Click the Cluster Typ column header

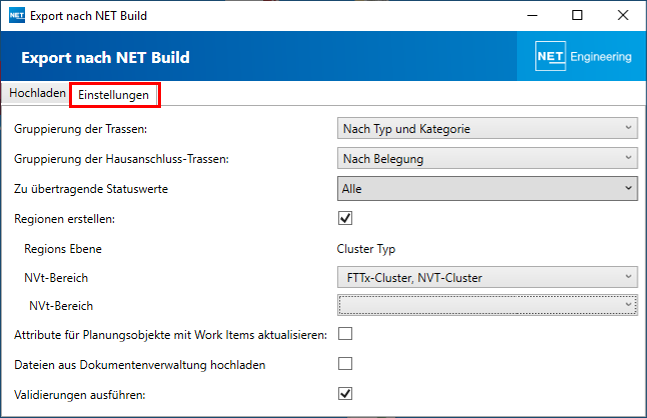coord(366,249)
